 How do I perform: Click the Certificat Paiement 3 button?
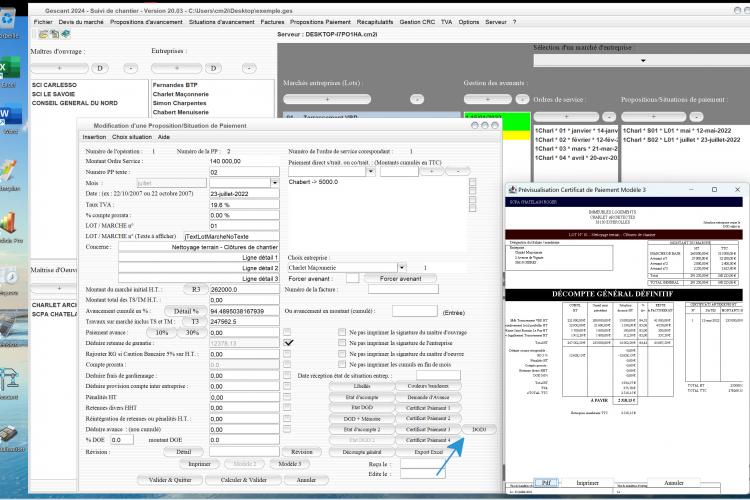click(428, 429)
